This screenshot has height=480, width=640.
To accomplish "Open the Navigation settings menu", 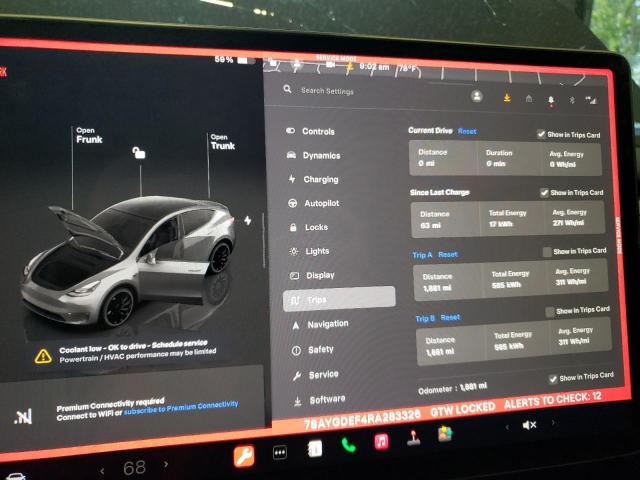I will tap(320, 324).
